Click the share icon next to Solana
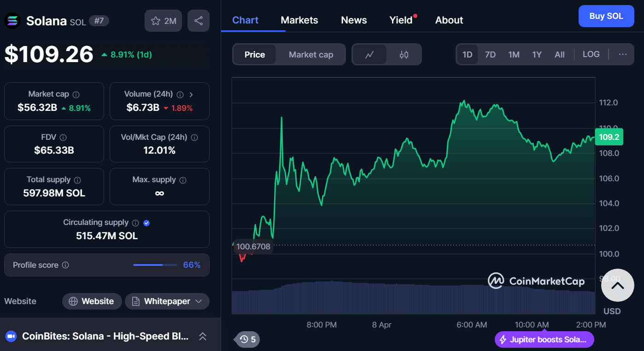This screenshot has width=644, height=351. (199, 21)
